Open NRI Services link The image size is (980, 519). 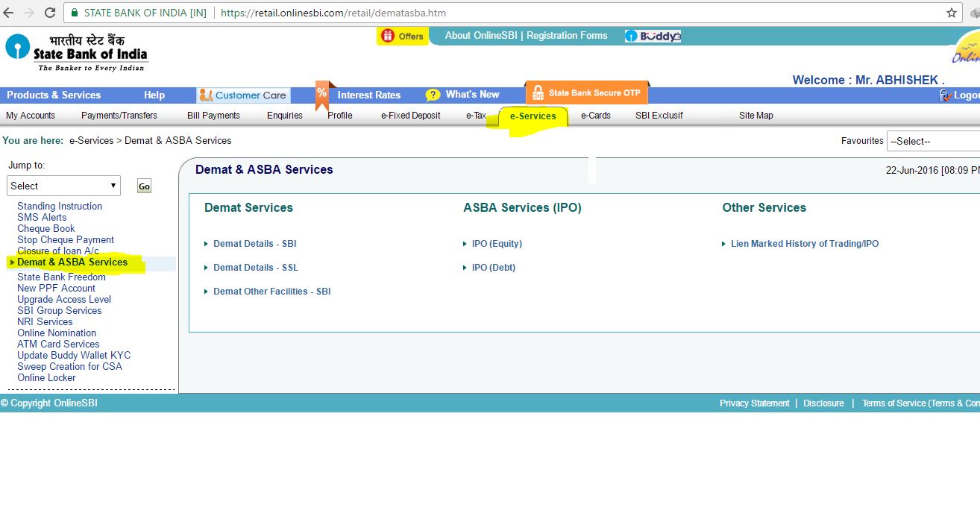coord(45,322)
